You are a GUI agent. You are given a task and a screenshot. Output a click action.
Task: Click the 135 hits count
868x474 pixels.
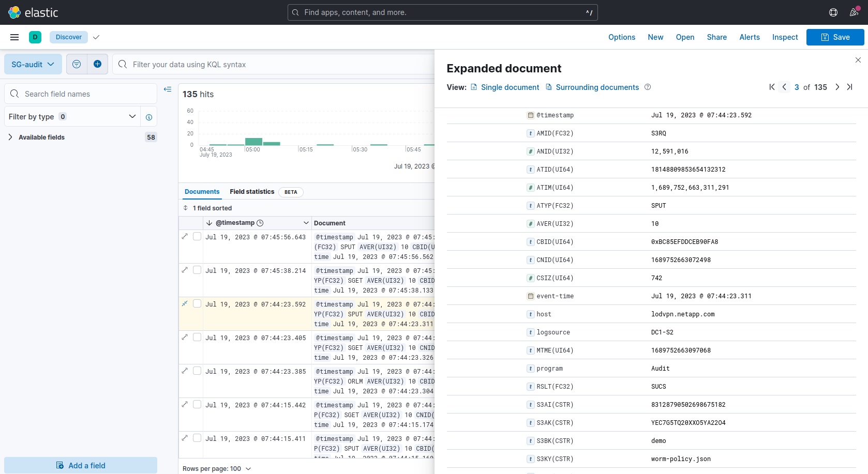click(198, 94)
